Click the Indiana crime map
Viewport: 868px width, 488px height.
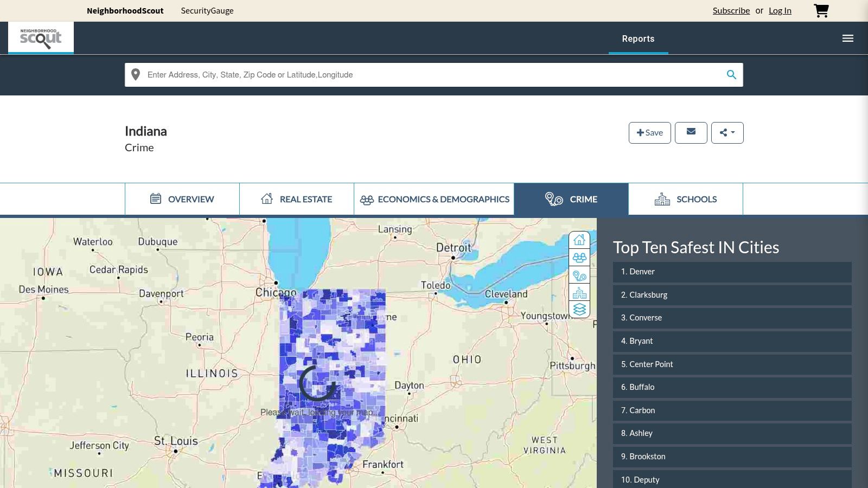click(298, 353)
